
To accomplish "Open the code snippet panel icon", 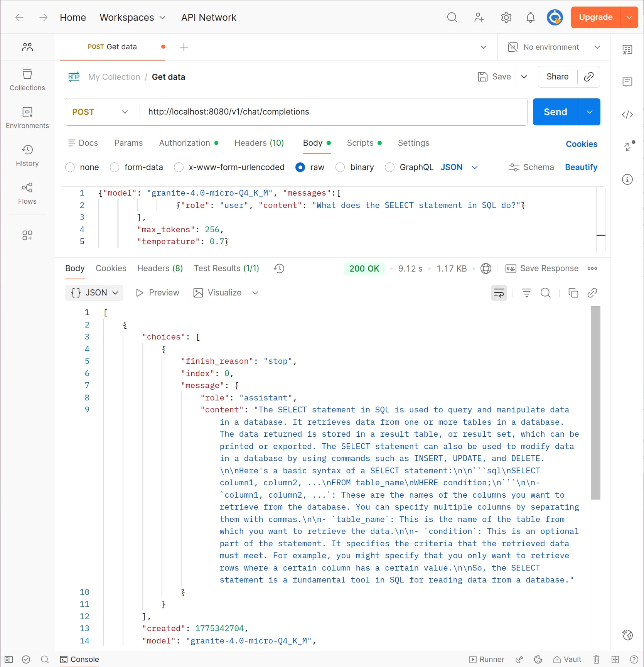I will 627,115.
